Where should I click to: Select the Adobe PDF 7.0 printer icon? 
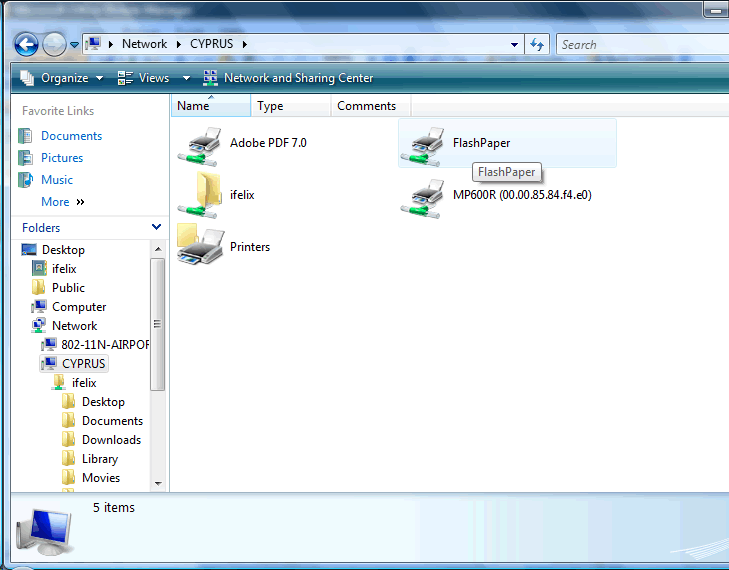pyautogui.click(x=201, y=144)
